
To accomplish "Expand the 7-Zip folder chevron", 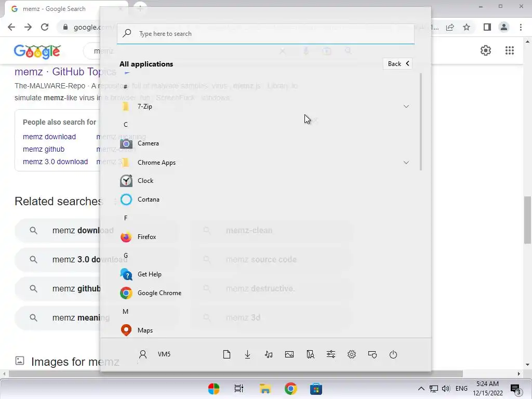I will (406, 107).
